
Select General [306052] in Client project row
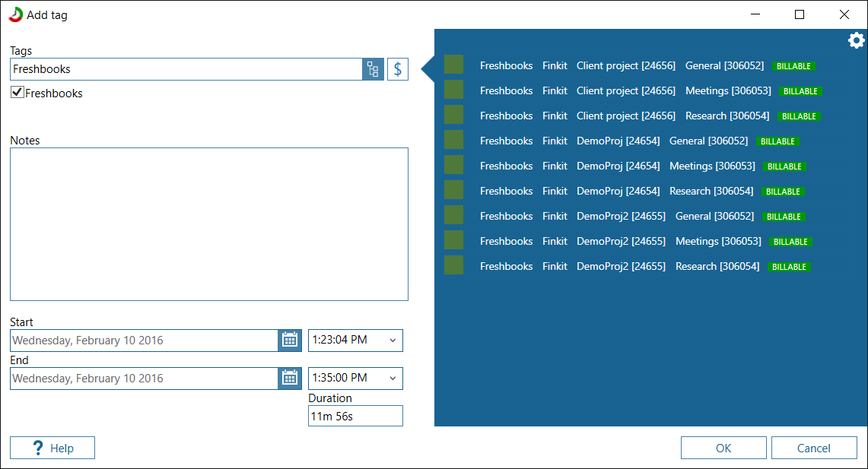(725, 66)
